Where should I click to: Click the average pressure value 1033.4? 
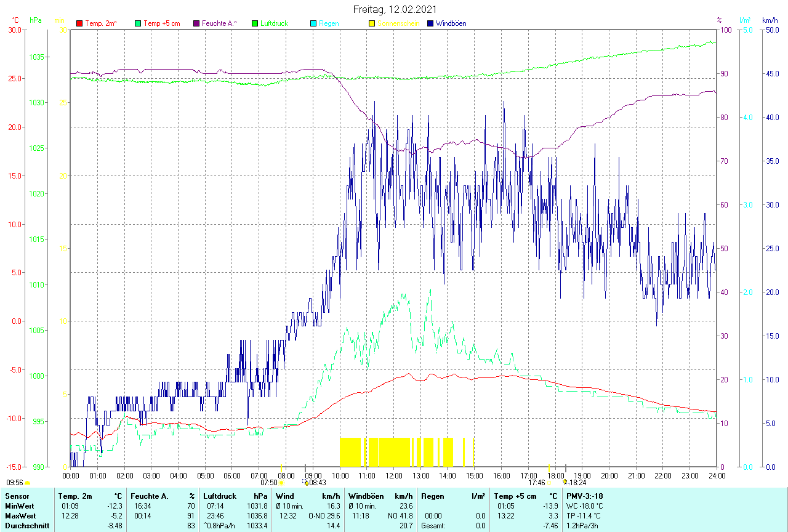click(x=256, y=526)
